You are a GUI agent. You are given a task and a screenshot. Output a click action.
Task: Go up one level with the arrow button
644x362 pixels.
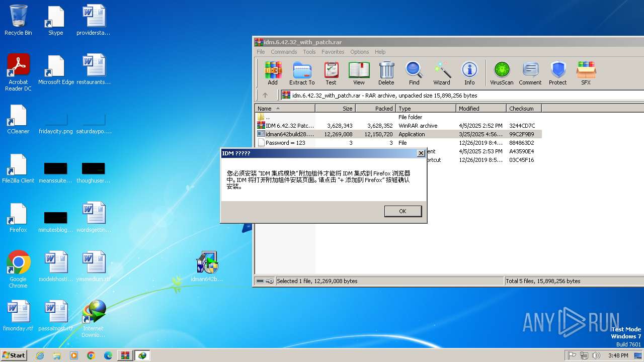tap(265, 95)
